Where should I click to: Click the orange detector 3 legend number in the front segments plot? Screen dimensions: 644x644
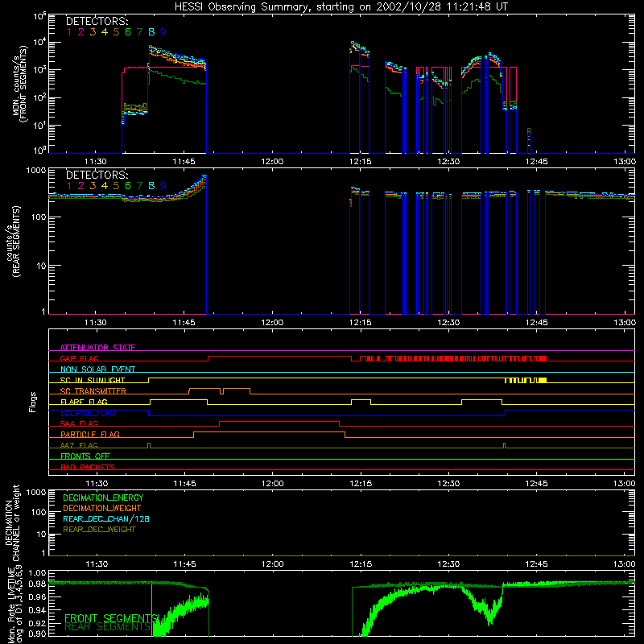(x=93, y=31)
